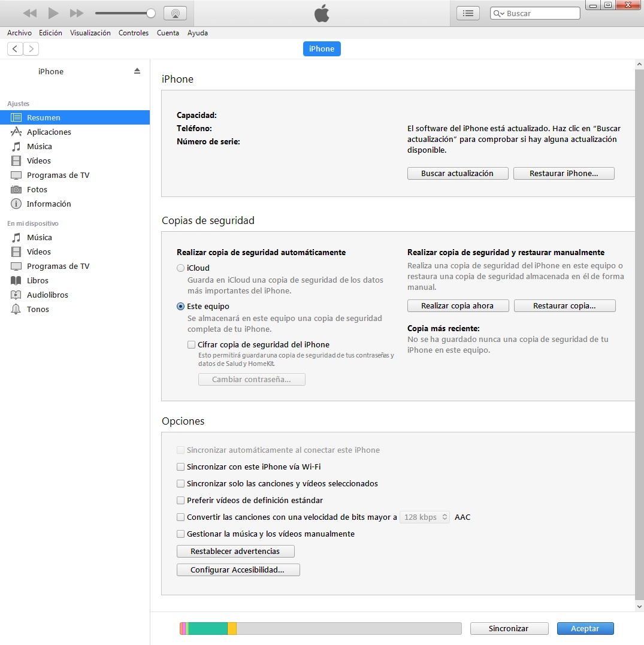Viewport: 644px width, 645px height.
Task: Expand the Buscar search options magnifier
Action: 499,13
